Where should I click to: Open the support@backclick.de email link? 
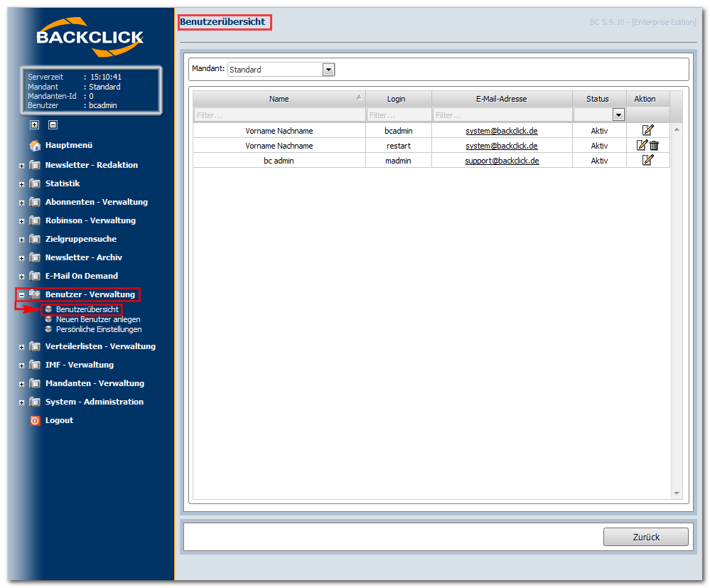pos(502,161)
